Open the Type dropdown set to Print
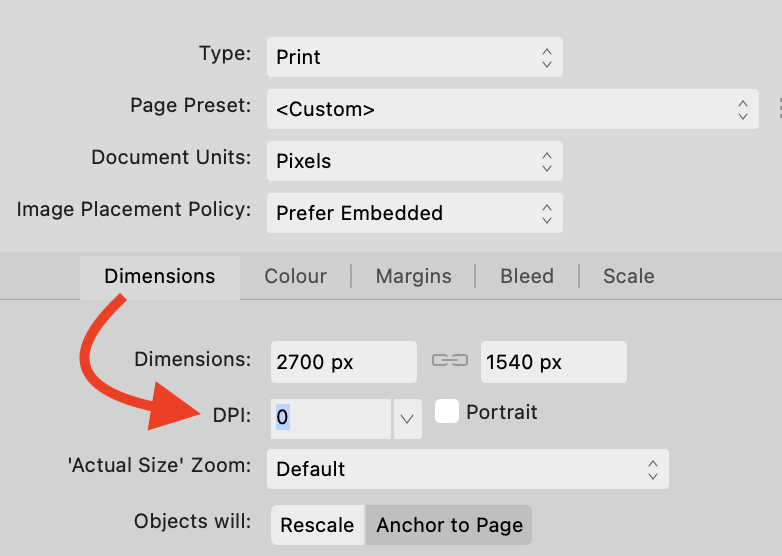782x556 pixels. (414, 57)
